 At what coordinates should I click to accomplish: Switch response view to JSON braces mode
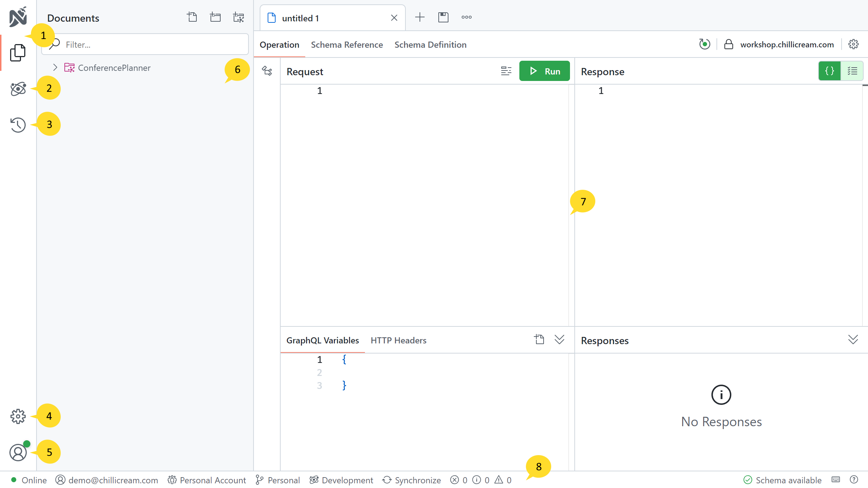point(829,71)
